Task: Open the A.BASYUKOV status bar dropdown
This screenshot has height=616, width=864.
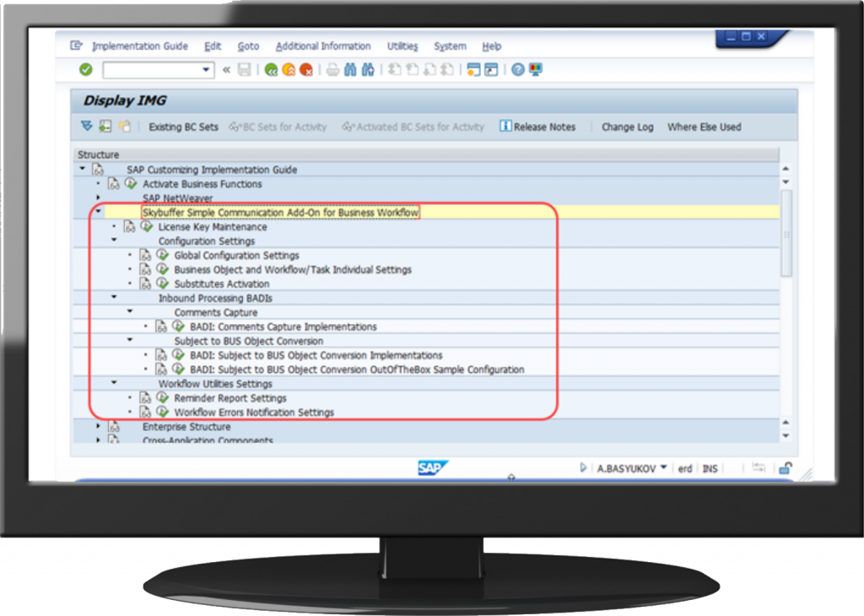Action: pos(664,467)
